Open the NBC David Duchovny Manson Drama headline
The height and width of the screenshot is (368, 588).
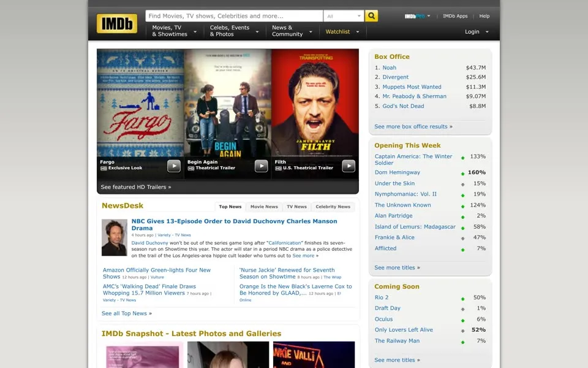pos(234,224)
